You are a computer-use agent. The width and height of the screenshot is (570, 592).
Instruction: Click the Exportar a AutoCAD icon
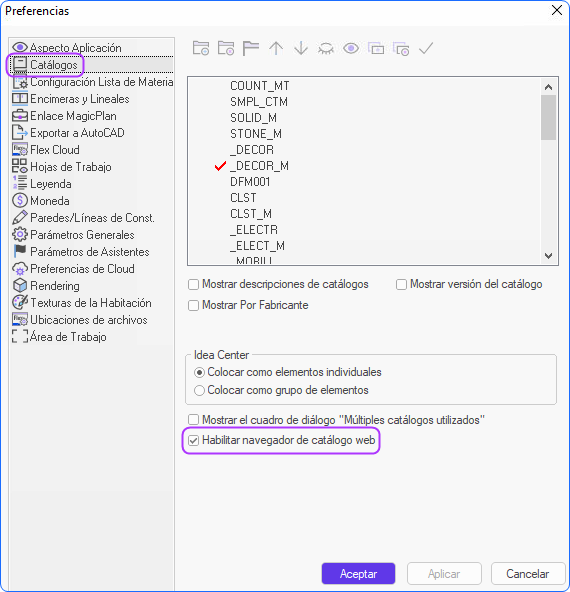click(20, 133)
